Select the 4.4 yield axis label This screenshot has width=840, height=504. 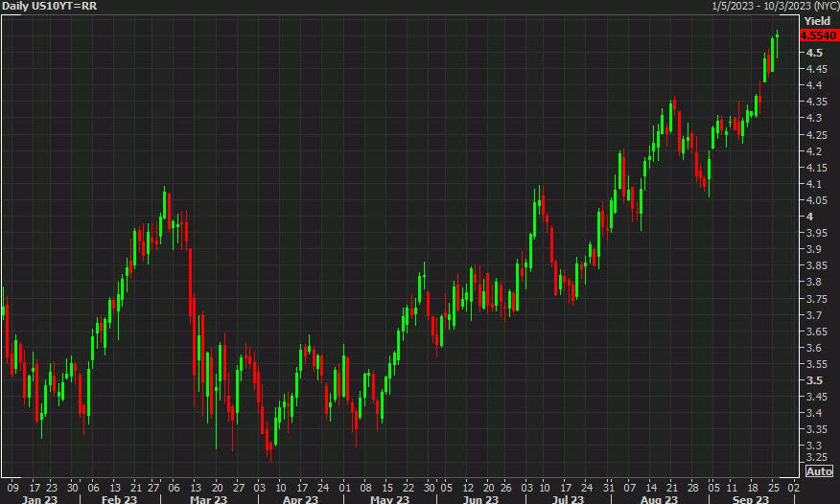tap(814, 85)
